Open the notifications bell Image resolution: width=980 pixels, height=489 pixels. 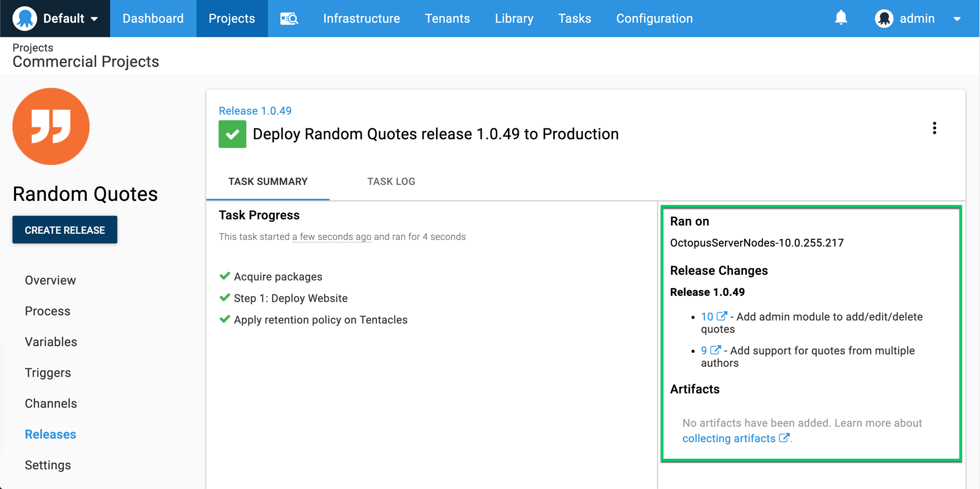click(x=840, y=17)
